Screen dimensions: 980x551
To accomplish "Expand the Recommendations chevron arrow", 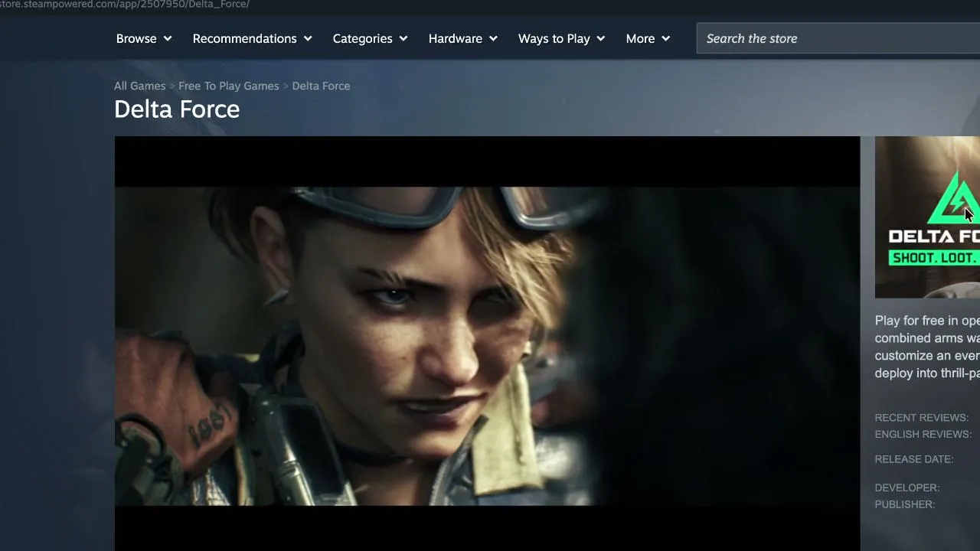I will (308, 39).
